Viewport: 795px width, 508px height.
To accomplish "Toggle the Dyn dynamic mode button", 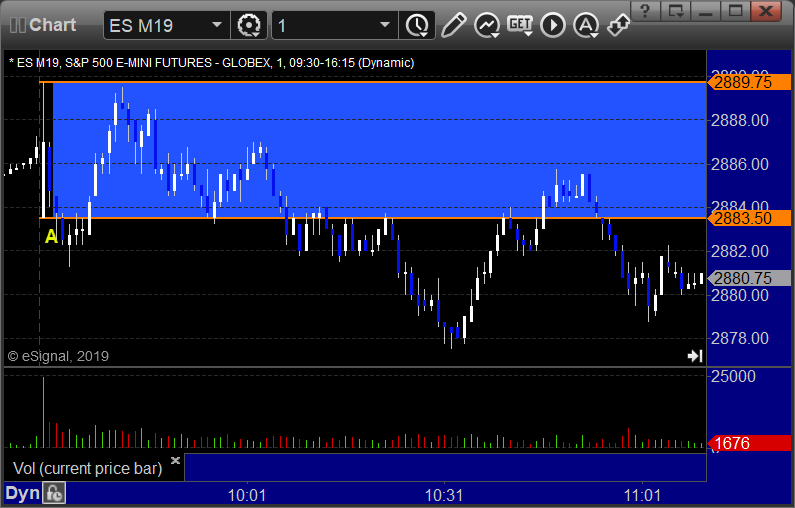I will [x=23, y=493].
